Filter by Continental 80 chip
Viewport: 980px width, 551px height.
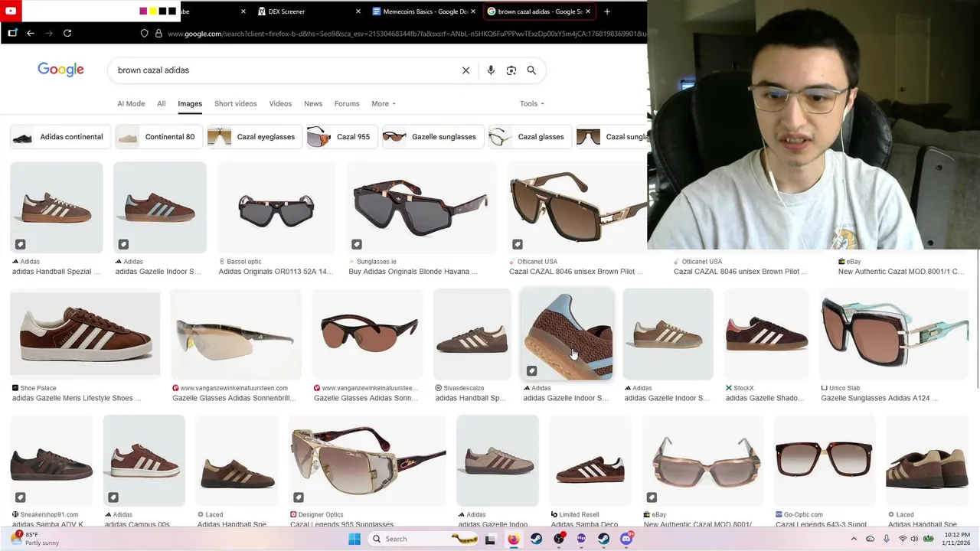coord(159,137)
